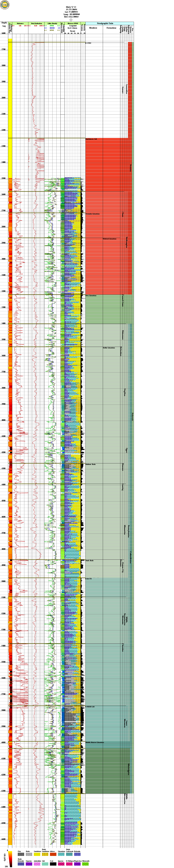Click the vertical Permian system label
The width and height of the screenshot is (174, 868).
(x=131, y=168)
